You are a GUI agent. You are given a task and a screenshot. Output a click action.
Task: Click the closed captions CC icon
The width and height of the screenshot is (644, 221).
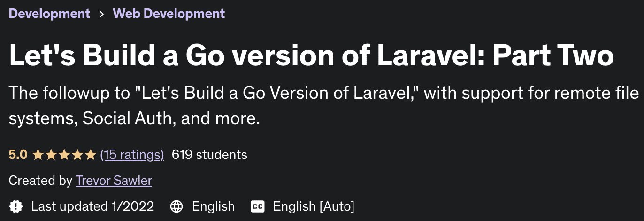pyautogui.click(x=258, y=206)
